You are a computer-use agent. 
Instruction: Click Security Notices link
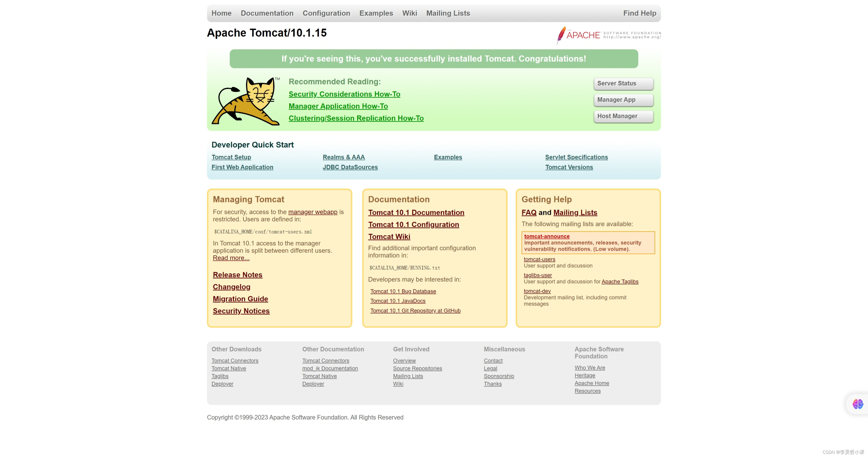(x=241, y=310)
